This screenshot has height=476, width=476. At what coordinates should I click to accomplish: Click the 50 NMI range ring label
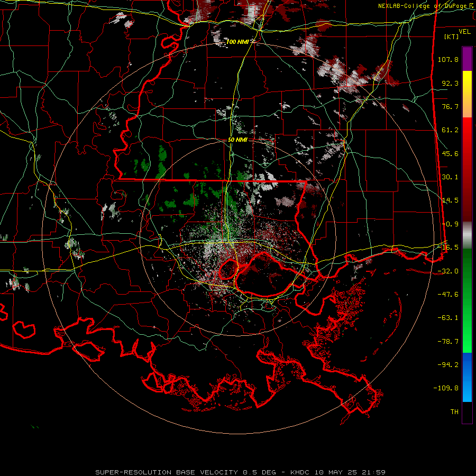[237, 140]
